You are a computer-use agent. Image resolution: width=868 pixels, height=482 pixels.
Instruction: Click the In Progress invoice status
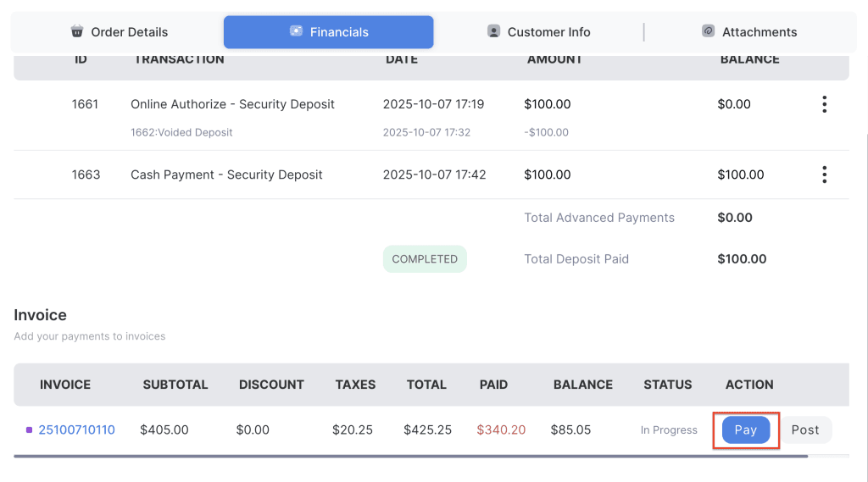coord(669,430)
